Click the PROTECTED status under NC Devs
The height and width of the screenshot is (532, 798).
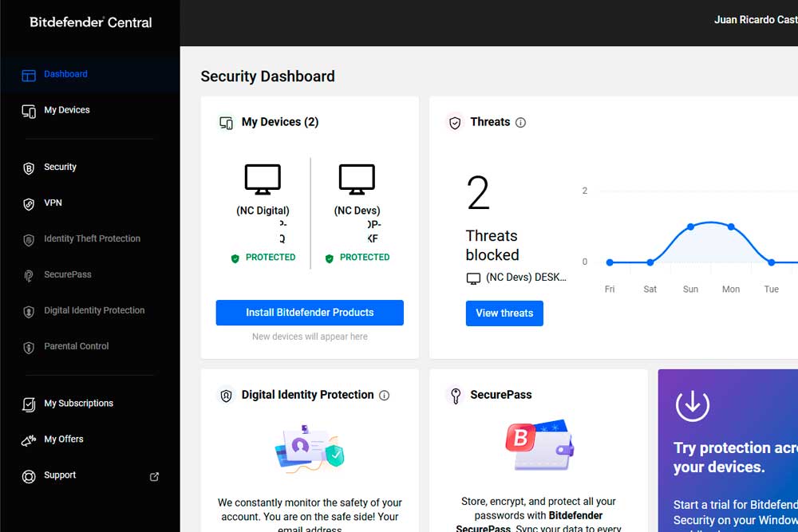tap(365, 258)
